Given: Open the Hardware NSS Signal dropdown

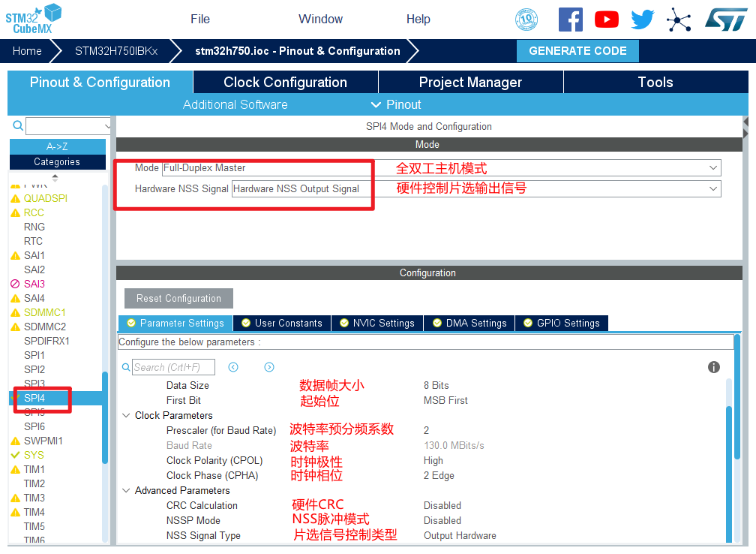Looking at the screenshot, I should (x=712, y=189).
